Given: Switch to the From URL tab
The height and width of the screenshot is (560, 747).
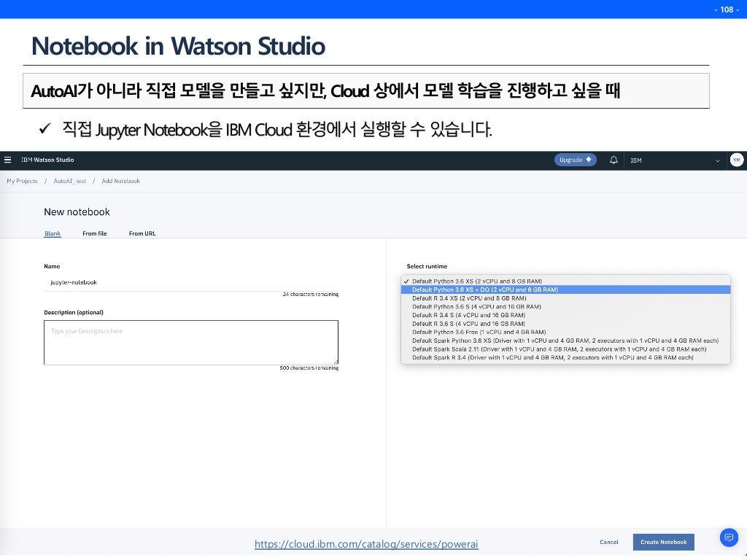Looking at the screenshot, I should tap(142, 233).
